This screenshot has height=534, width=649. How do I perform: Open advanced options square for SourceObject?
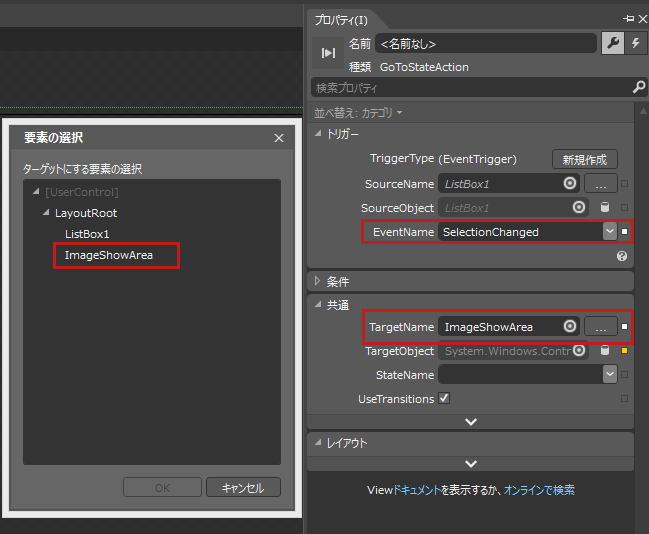(625, 207)
